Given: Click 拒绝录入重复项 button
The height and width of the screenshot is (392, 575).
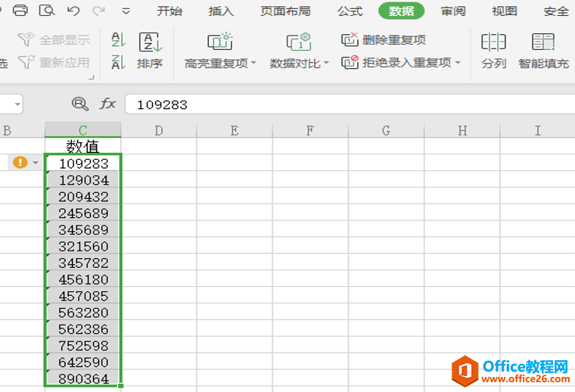Looking at the screenshot, I should (x=396, y=62).
